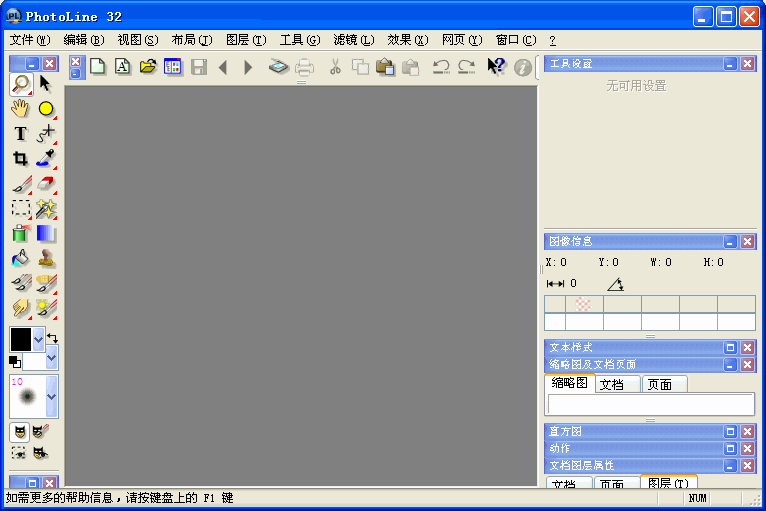This screenshot has height=511, width=766.
Task: Open the brush preset dropdown arrow
Action: click(x=52, y=396)
